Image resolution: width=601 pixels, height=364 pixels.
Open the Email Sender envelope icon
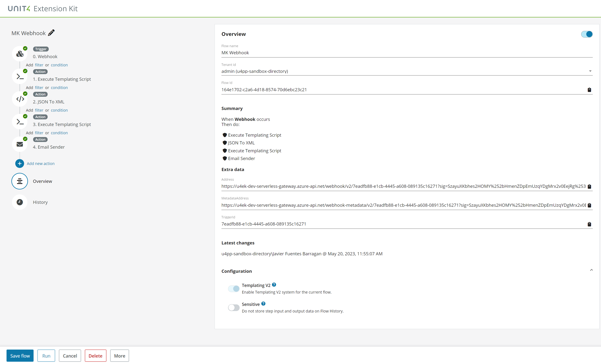[x=20, y=144]
